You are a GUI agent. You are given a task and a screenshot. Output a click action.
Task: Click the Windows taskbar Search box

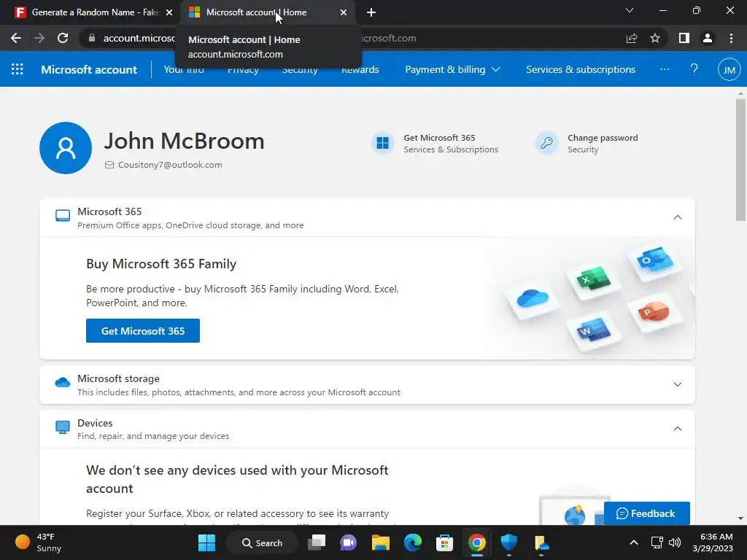coord(262,542)
